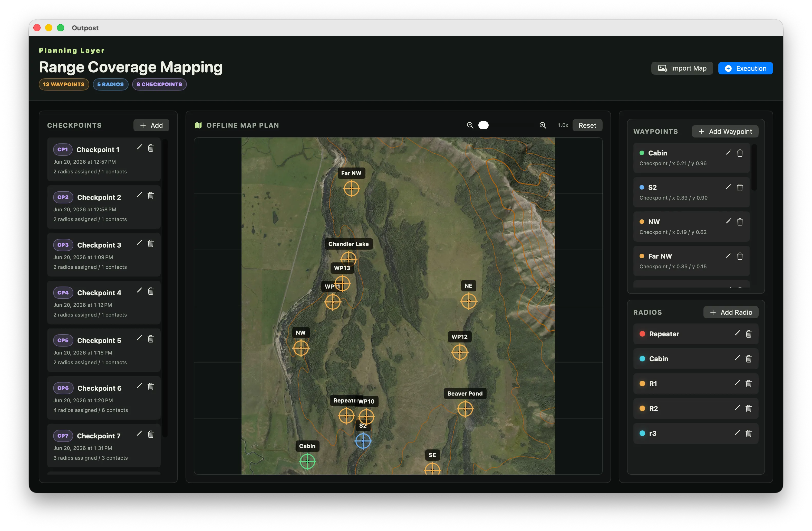812x531 pixels.
Task: Select the WP13 map marker
Action: [343, 283]
